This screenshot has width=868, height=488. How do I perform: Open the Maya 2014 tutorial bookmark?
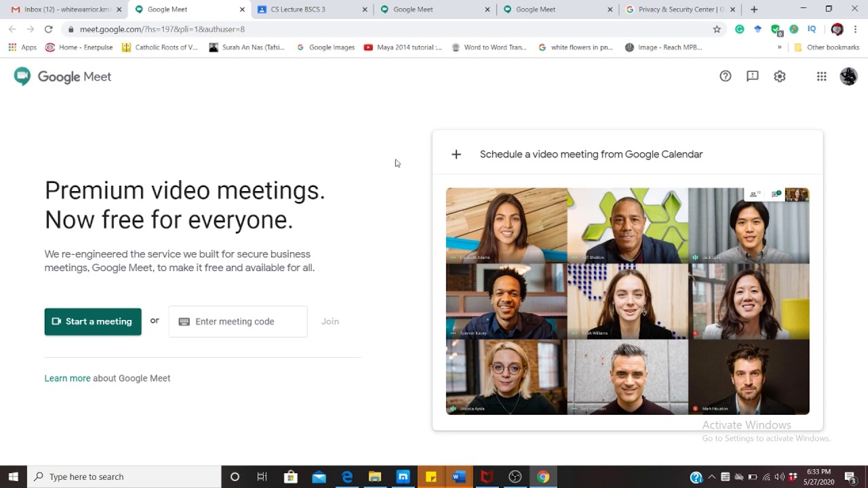click(x=403, y=47)
